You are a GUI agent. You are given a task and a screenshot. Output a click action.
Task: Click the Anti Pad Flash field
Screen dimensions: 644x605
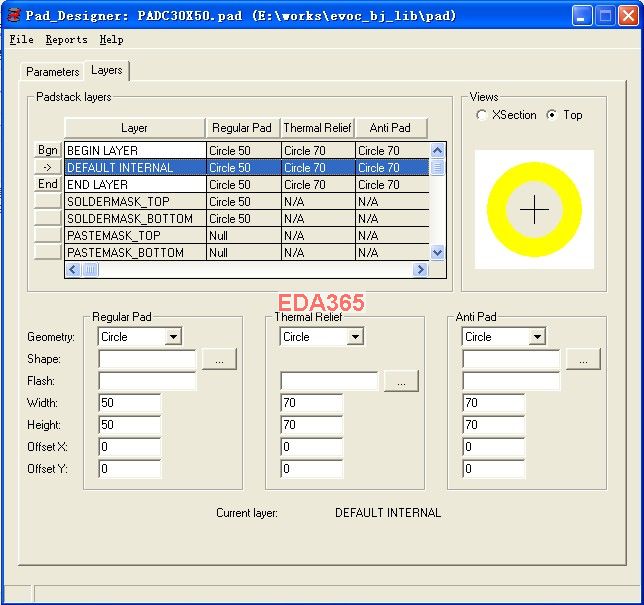[511, 381]
